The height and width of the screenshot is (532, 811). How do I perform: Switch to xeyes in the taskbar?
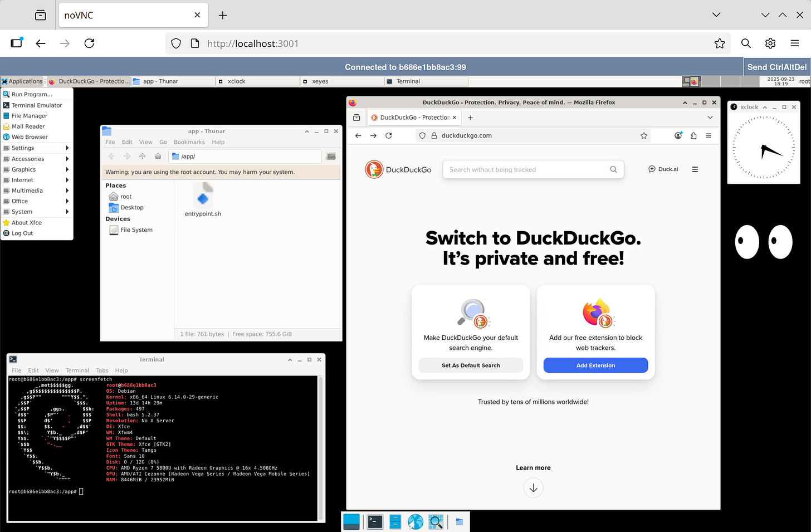click(x=342, y=81)
